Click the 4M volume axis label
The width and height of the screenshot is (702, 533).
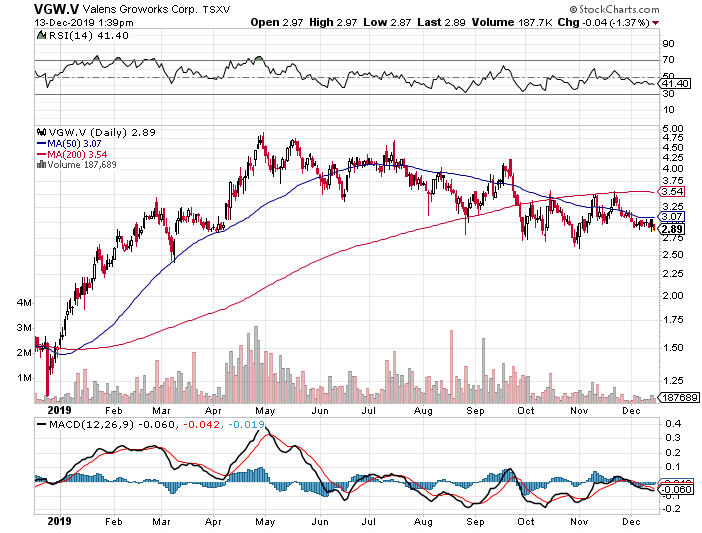coord(25,303)
